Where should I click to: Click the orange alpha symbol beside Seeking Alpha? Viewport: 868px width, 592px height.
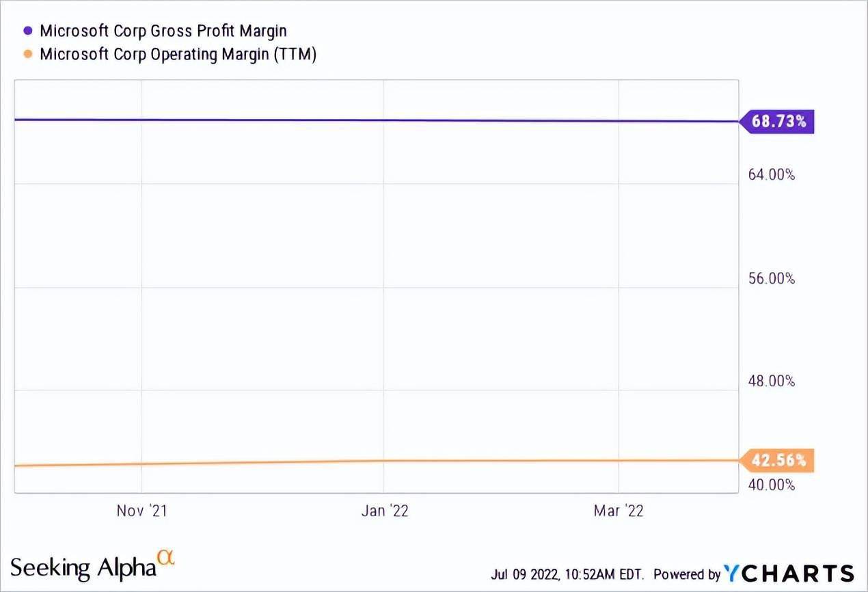166,559
